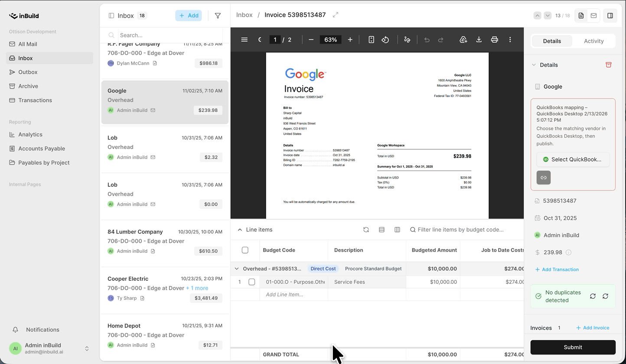Click the PDF redo arrow

441,39
